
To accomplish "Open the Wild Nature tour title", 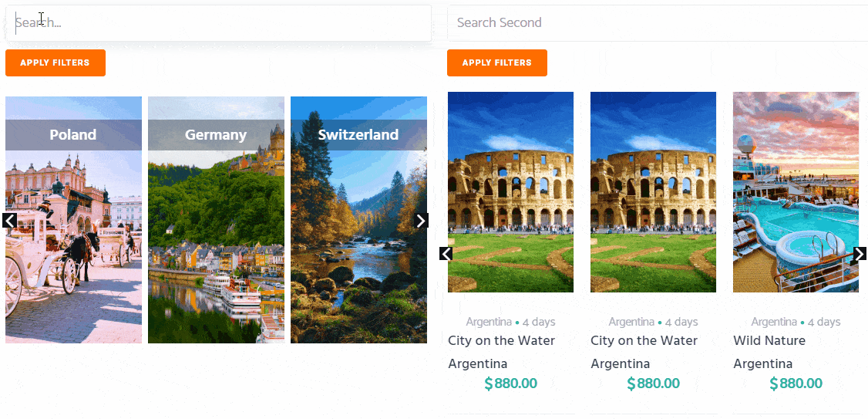I will [769, 340].
